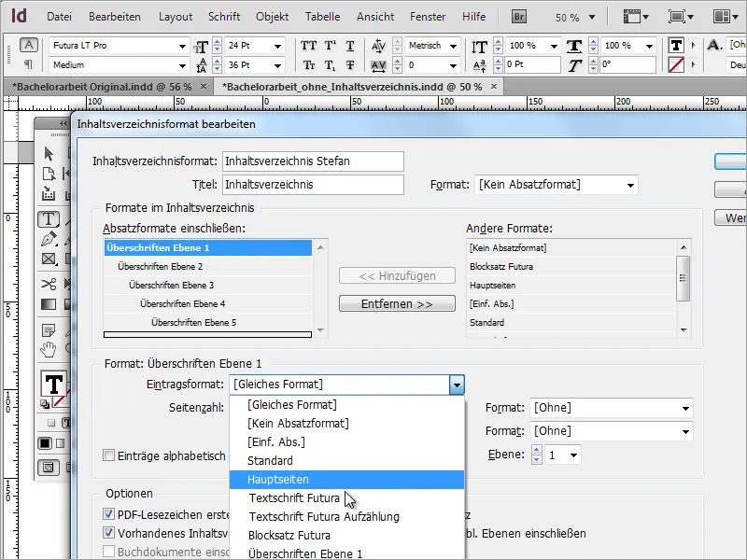
Task: Open the Schrift menu
Action: pyautogui.click(x=223, y=17)
